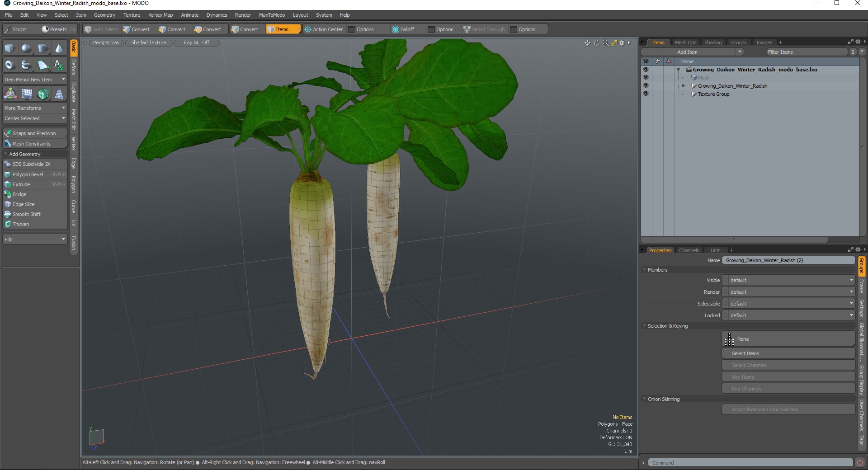Open the viewport settings gear
Image resolution: width=868 pixels, height=470 pixels.
[622, 43]
